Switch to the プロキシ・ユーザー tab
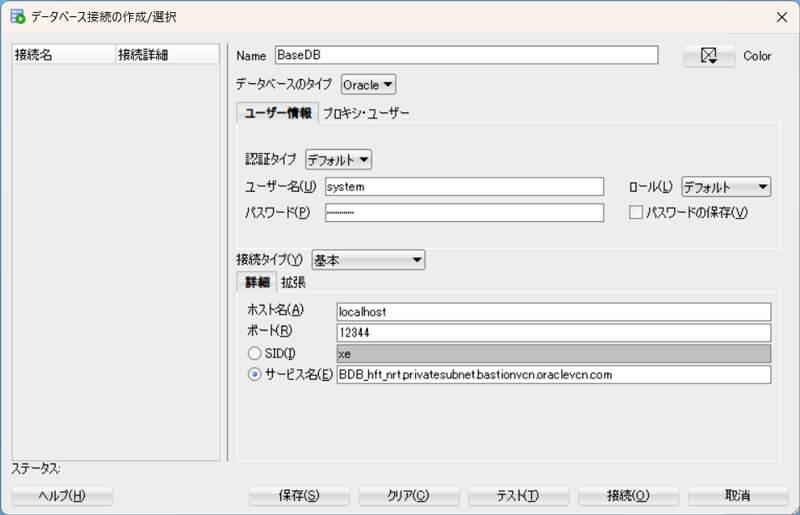800x515 pixels. click(366, 113)
